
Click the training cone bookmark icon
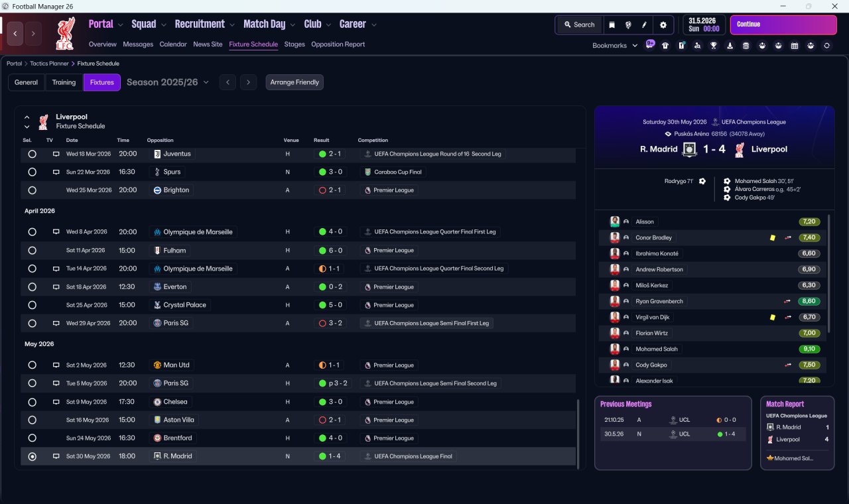tap(730, 46)
